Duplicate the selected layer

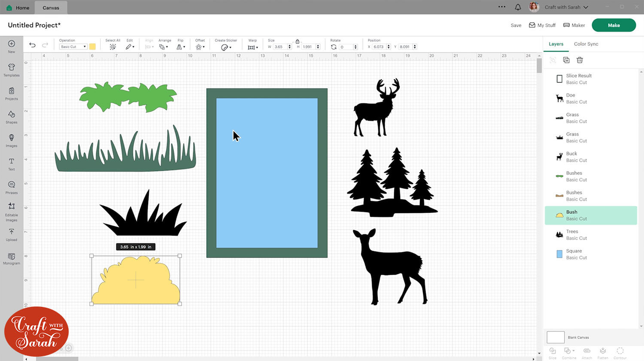[x=566, y=60]
